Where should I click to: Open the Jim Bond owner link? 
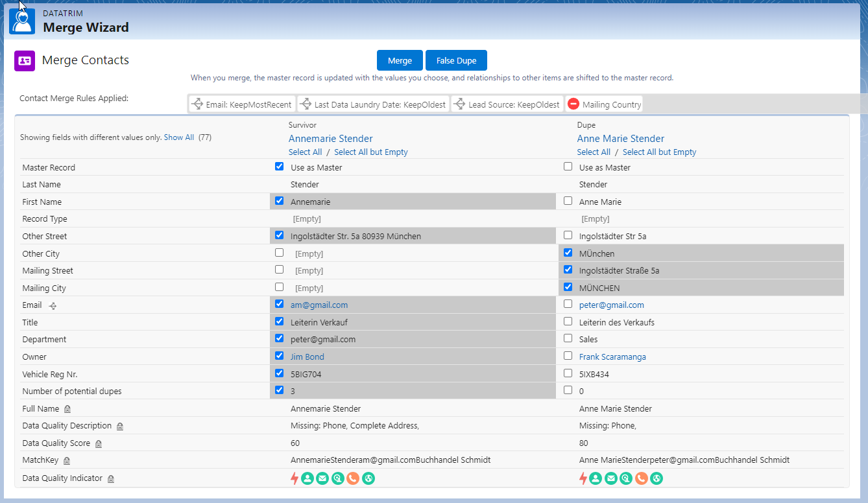(x=307, y=357)
